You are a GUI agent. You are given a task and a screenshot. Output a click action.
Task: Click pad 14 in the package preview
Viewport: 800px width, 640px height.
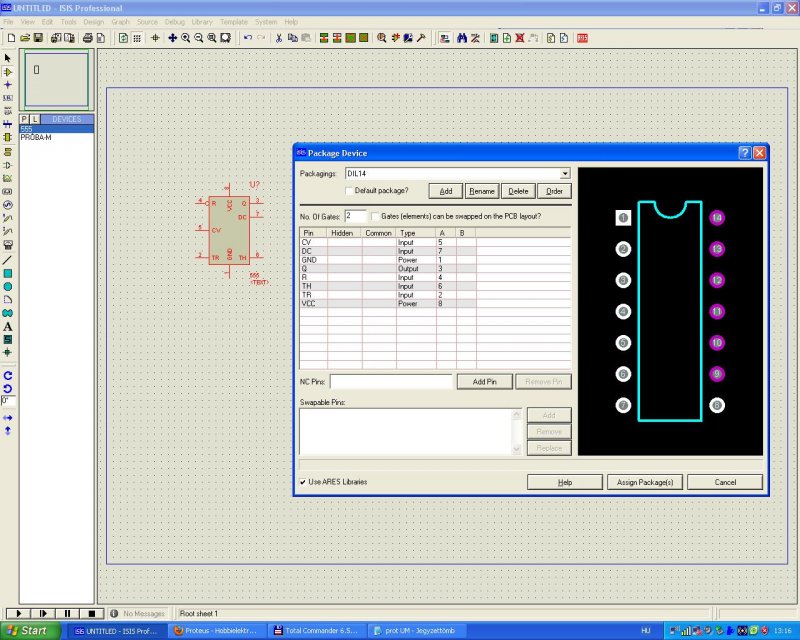[x=717, y=218]
